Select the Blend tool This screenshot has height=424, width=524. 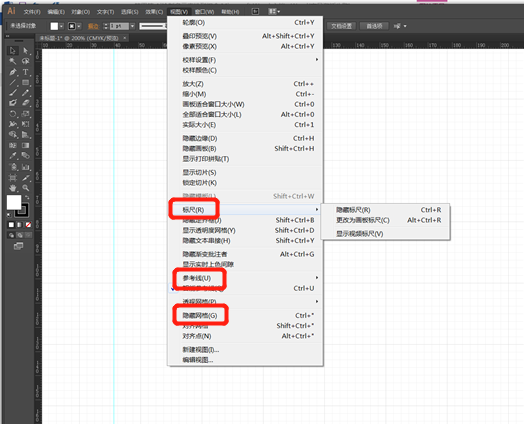[x=25, y=156]
